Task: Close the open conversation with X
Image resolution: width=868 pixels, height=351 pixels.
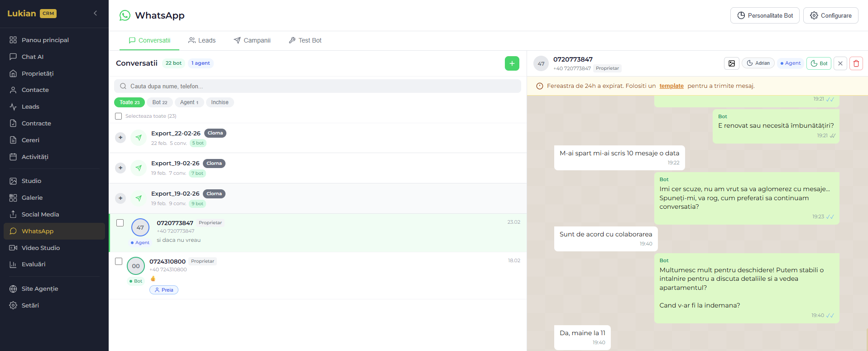Action: point(840,63)
